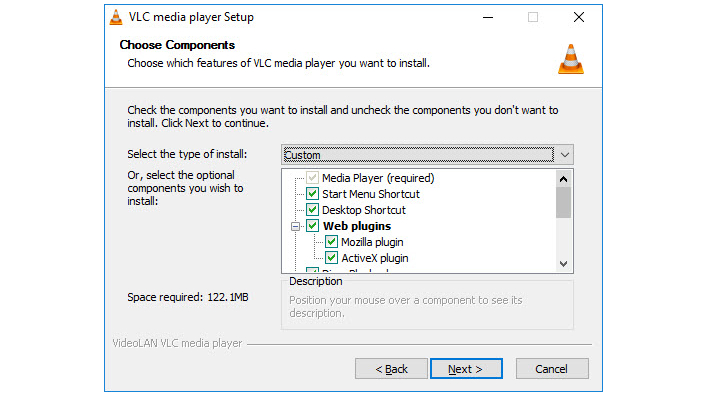Click the VideoLAN VLC media player footer text
The height and width of the screenshot is (397, 705).
[x=177, y=343]
